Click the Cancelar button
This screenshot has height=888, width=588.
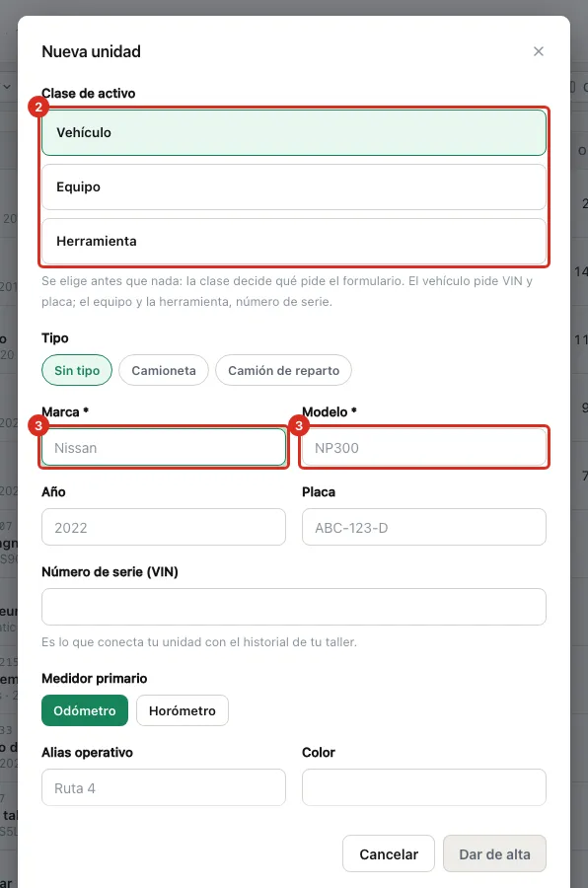click(x=389, y=853)
